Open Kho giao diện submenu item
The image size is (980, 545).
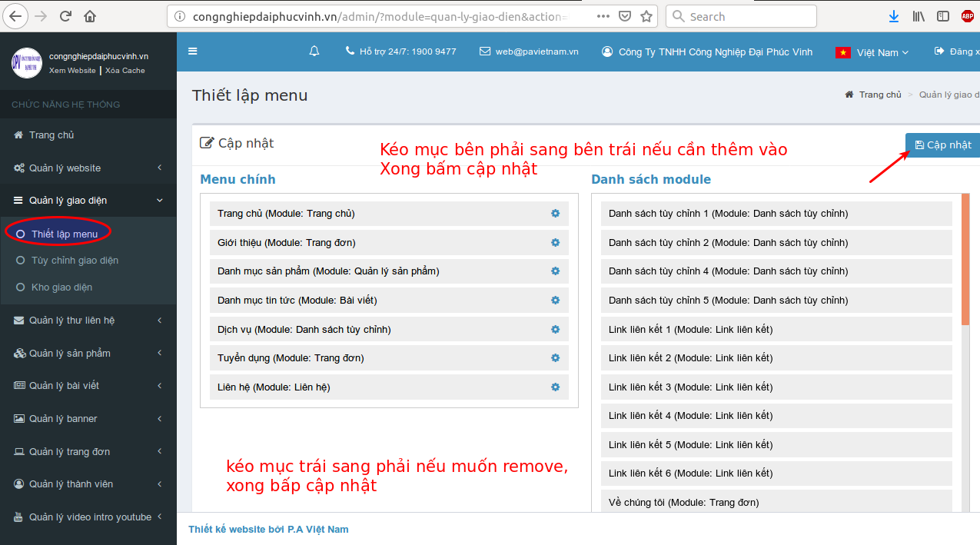(61, 287)
